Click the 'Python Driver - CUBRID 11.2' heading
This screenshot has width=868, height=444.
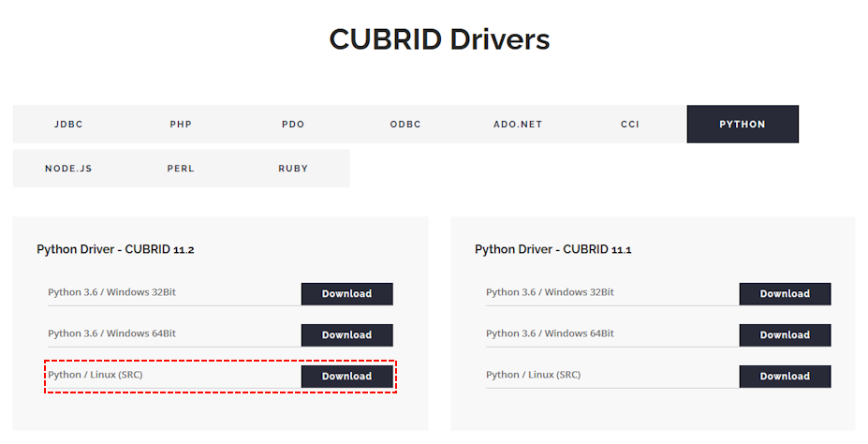coord(115,250)
